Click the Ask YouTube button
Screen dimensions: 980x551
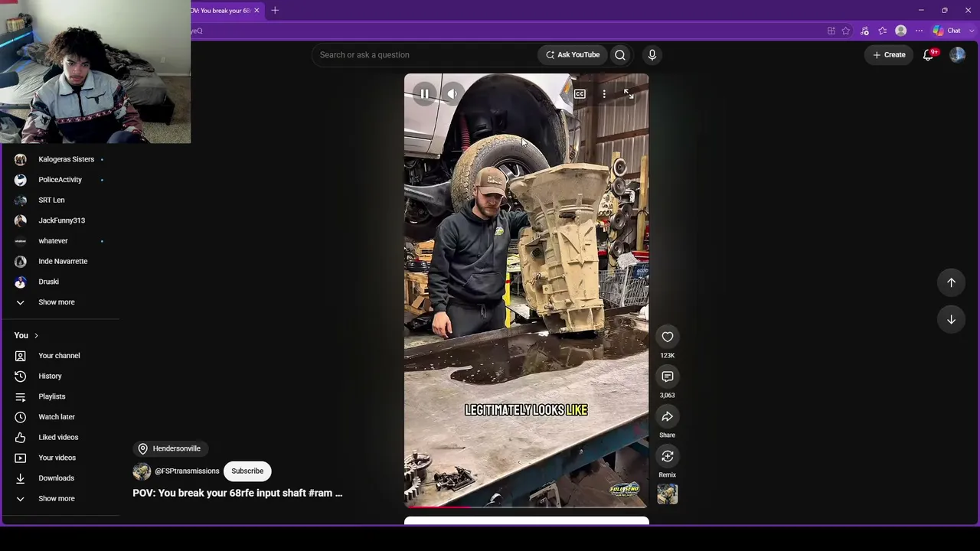(x=573, y=55)
